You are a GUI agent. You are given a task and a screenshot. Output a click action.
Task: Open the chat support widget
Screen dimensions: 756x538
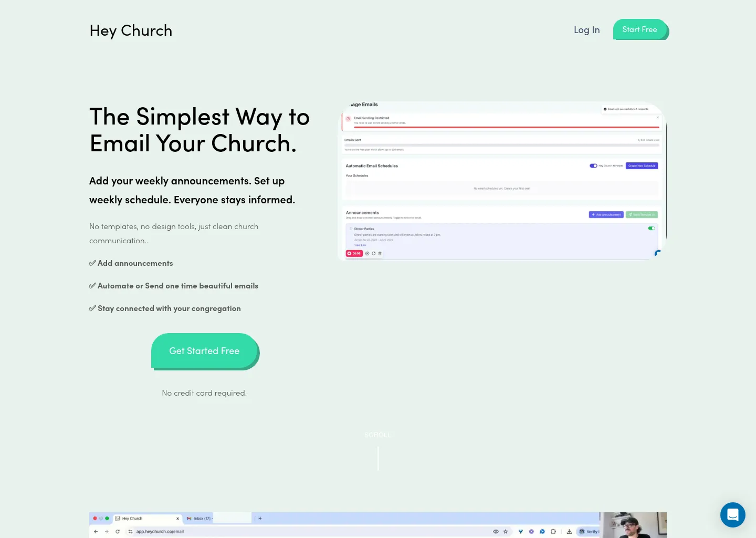coord(733,515)
